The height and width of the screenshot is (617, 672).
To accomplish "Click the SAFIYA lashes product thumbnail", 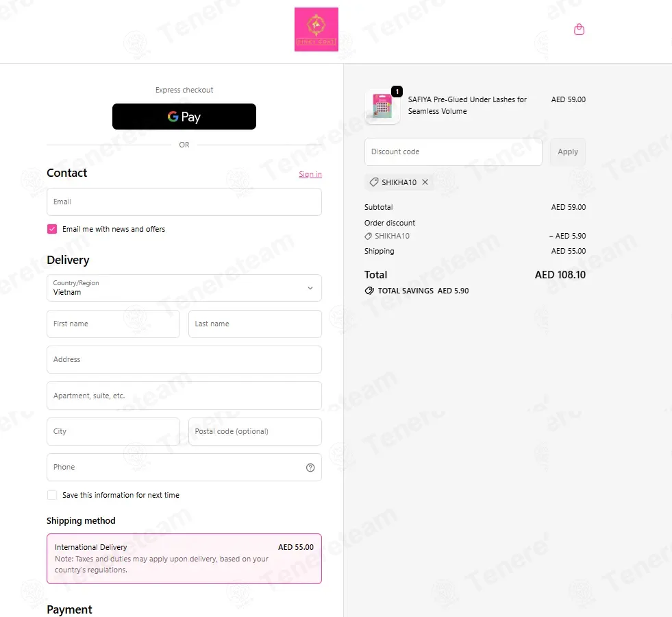I will pyautogui.click(x=382, y=106).
